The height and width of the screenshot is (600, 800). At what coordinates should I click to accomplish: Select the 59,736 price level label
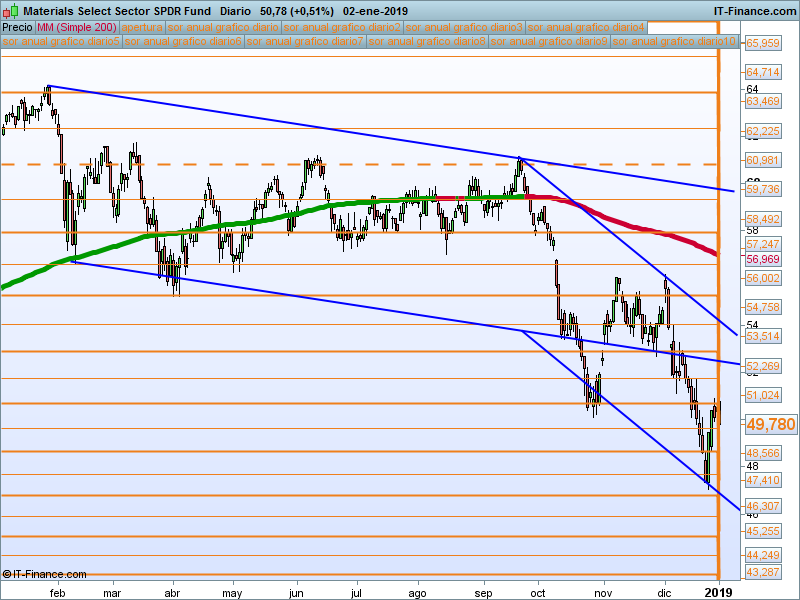click(x=763, y=189)
